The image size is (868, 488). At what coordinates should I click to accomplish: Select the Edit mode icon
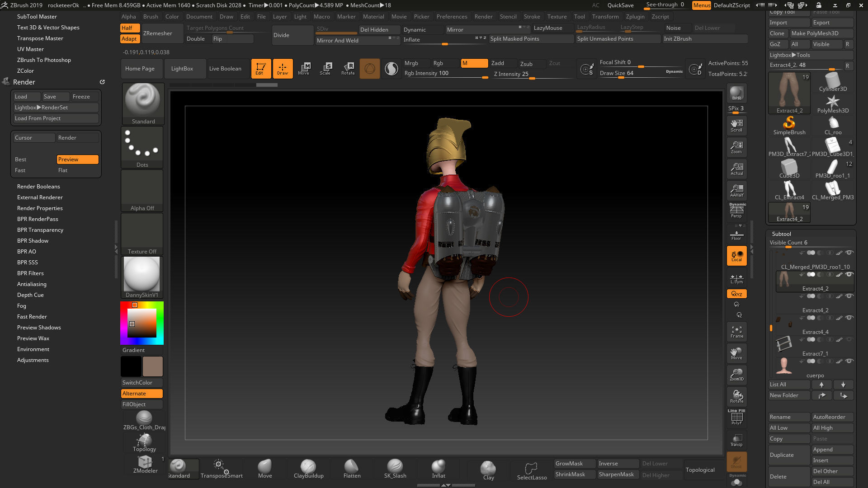click(261, 69)
